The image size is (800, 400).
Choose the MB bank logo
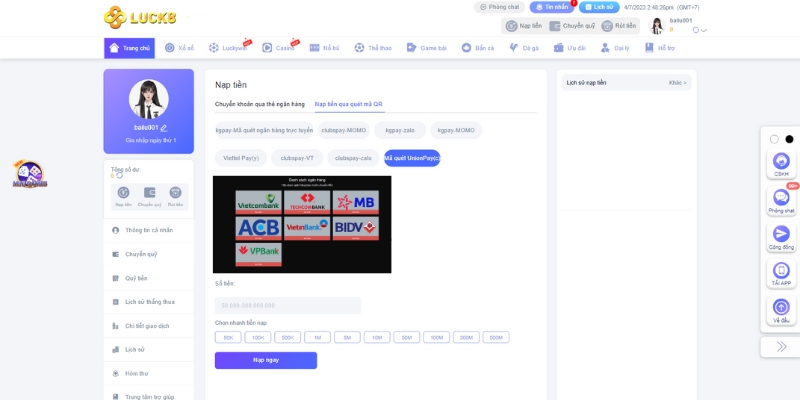point(356,203)
